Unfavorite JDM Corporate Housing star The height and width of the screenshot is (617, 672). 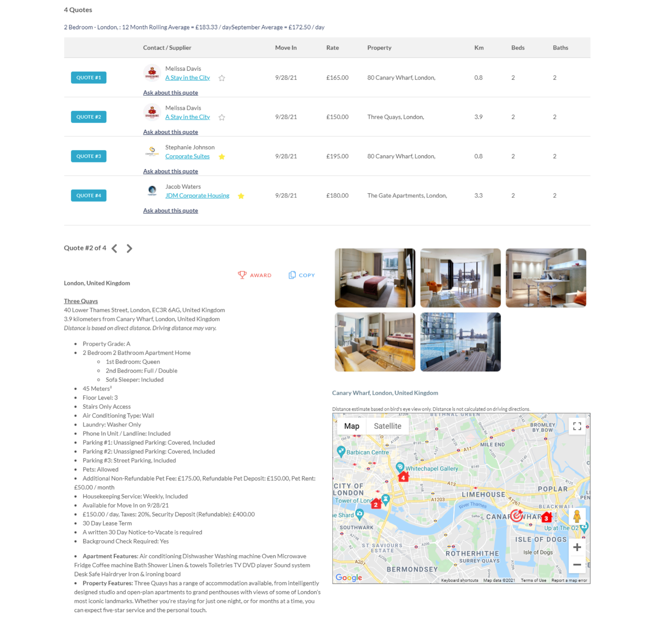[x=241, y=196]
